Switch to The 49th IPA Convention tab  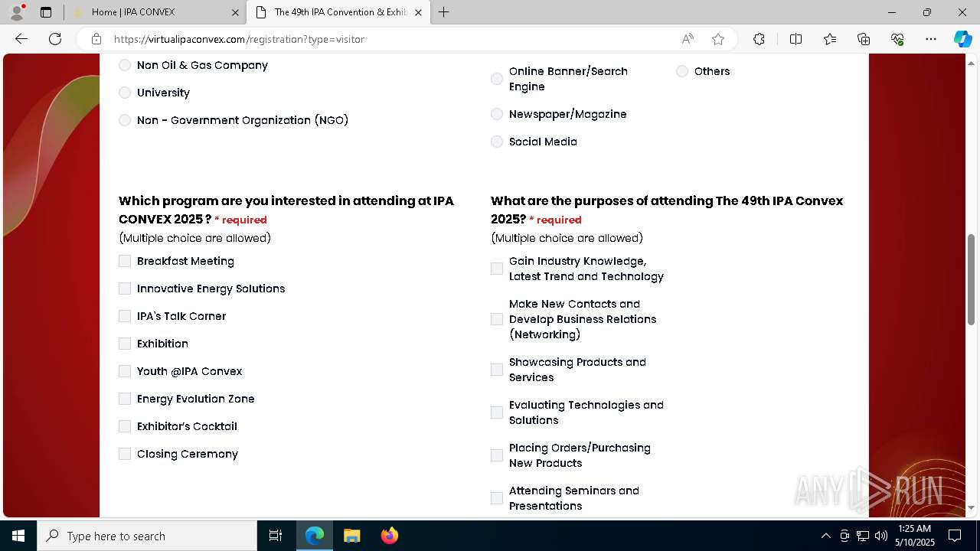[339, 12]
